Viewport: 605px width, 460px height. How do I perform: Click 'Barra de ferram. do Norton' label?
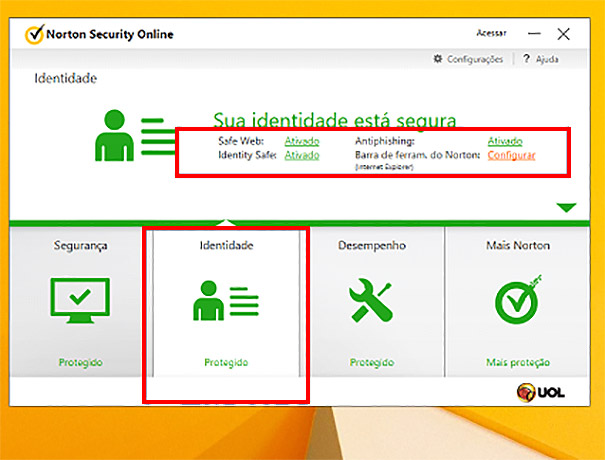(417, 155)
